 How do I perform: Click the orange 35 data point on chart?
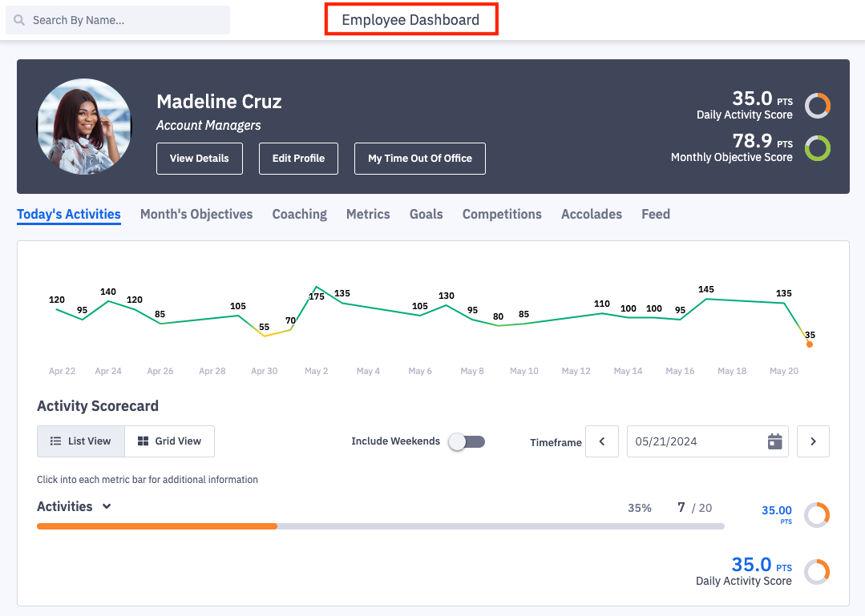[810, 344]
